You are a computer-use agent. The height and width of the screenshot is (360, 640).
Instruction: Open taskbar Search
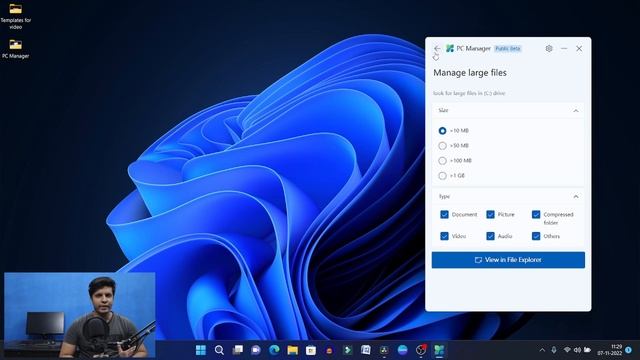point(219,350)
